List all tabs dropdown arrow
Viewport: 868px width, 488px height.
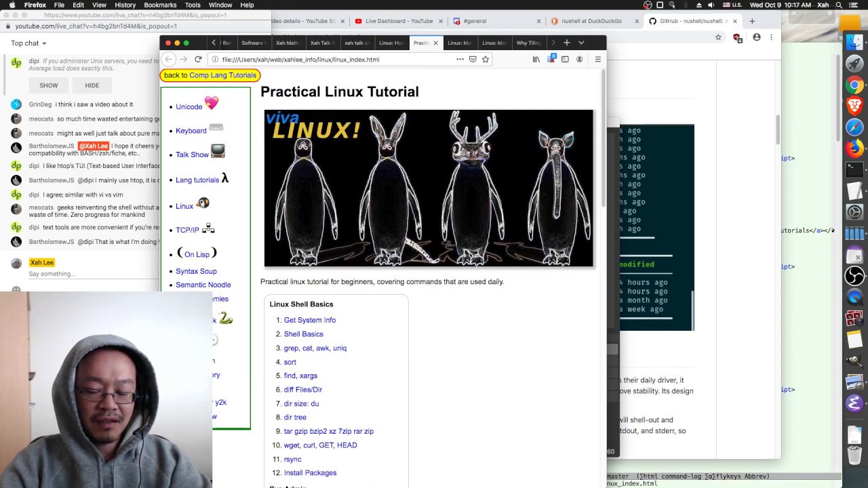581,43
